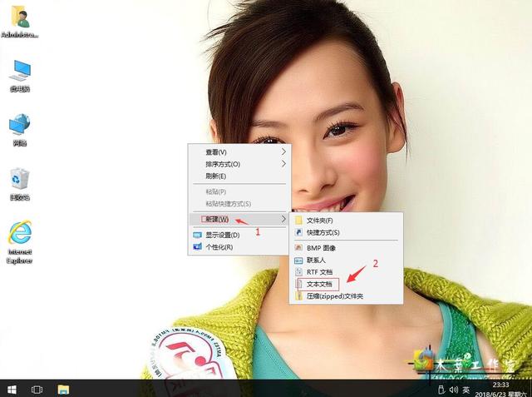The width and height of the screenshot is (532, 397).
Task: Open Task View on the taskbar
Action: [x=37, y=390]
